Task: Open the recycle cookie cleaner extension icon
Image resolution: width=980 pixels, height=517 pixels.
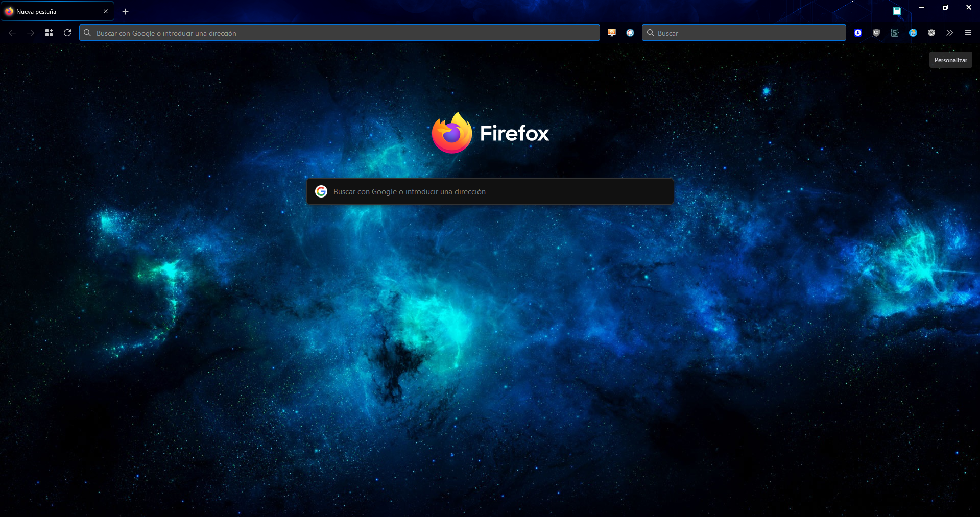Action: [913, 33]
